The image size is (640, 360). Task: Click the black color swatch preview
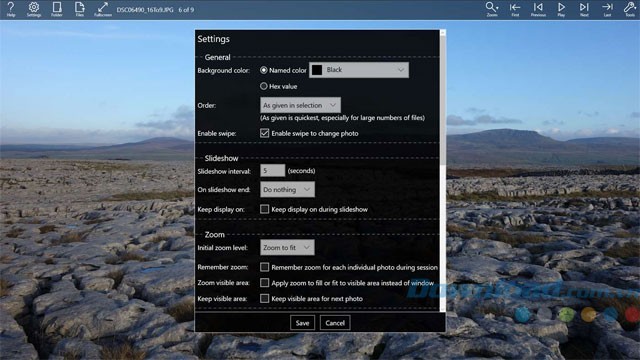(x=317, y=70)
